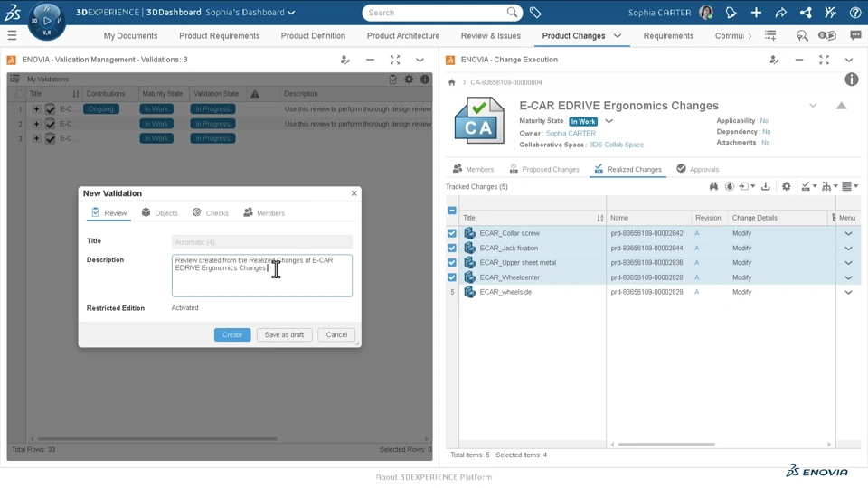Click the search magnifier icon
Image resolution: width=868 pixels, height=488 pixels.
[512, 12]
